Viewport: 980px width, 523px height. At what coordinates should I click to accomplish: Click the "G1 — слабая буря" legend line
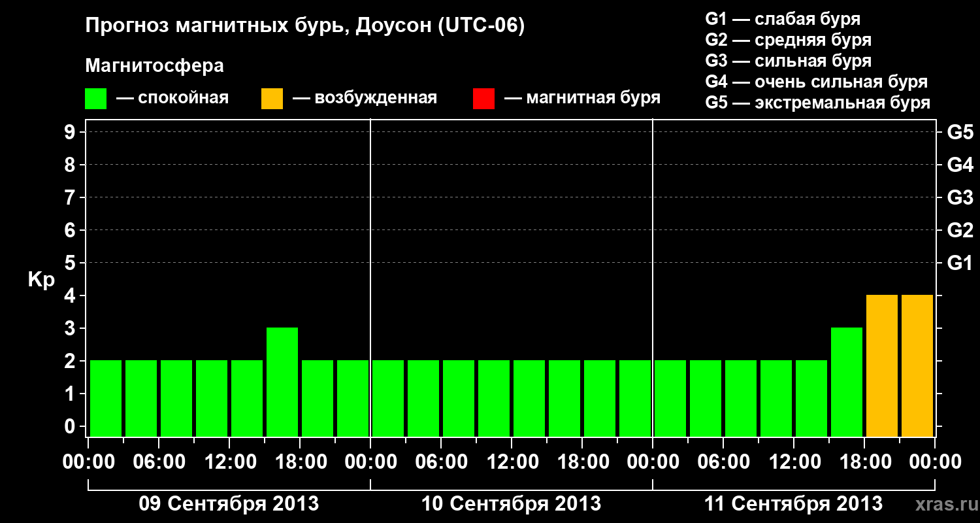pyautogui.click(x=783, y=19)
